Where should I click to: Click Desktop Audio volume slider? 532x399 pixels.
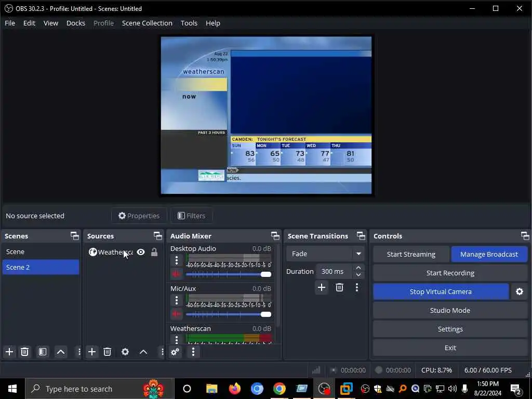click(229, 274)
